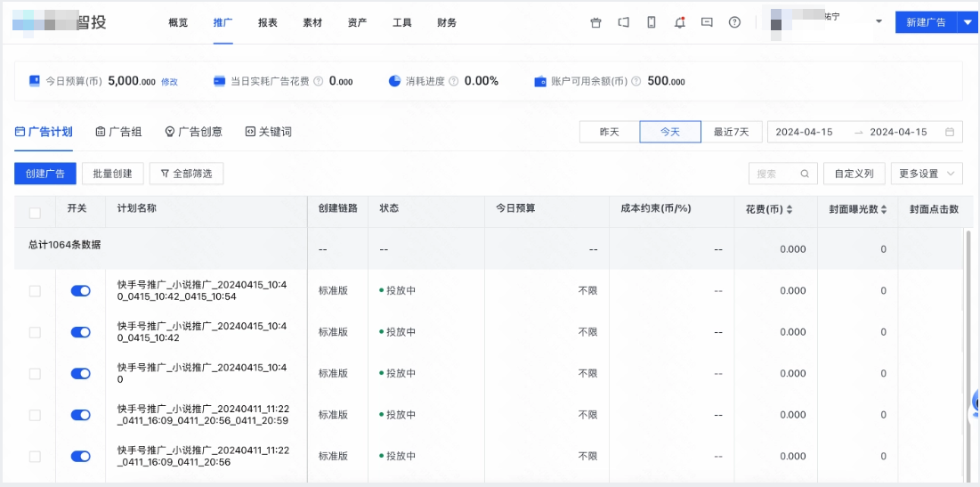The width and height of the screenshot is (980, 487).
Task: Select all rows with header checkbox
Action: 35,213
